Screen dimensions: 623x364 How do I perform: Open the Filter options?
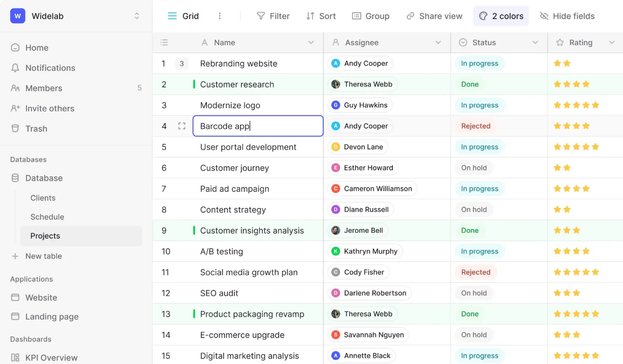[274, 16]
